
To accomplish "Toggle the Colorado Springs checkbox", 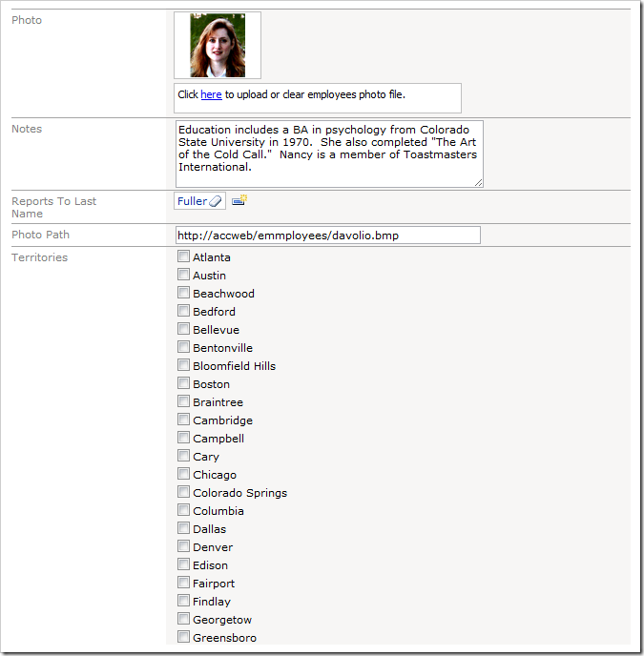I will (183, 492).
